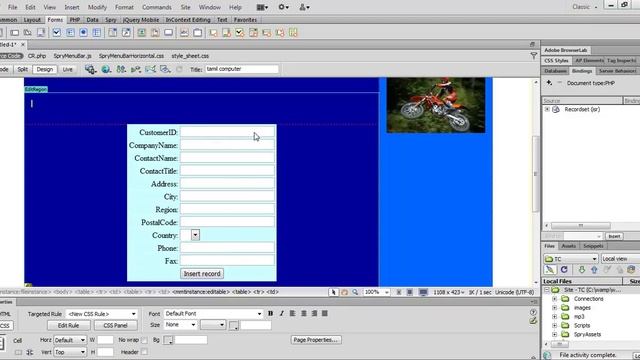This screenshot has width=640, height=360.
Task: Choose the Select tool in status bar
Action: 333,292
